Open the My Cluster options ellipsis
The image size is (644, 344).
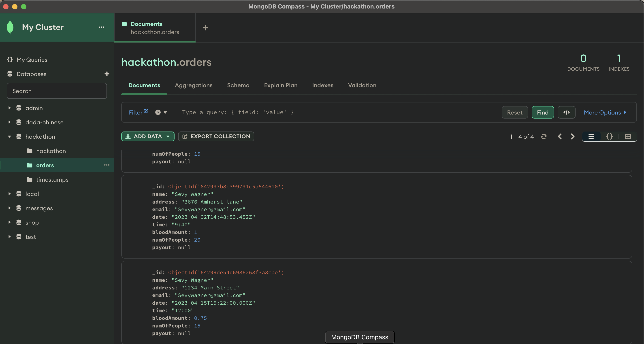[101, 27]
